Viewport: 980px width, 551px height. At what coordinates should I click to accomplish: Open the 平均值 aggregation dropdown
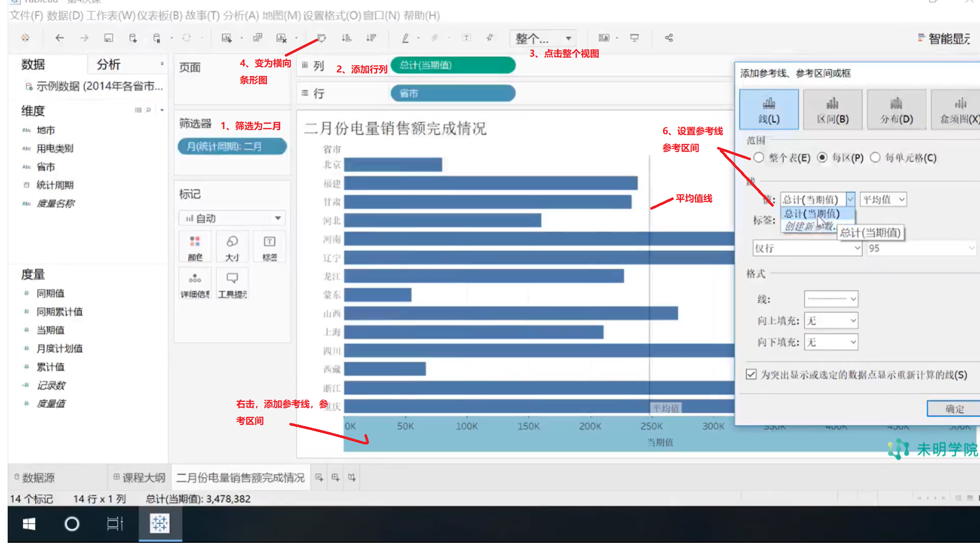(884, 199)
